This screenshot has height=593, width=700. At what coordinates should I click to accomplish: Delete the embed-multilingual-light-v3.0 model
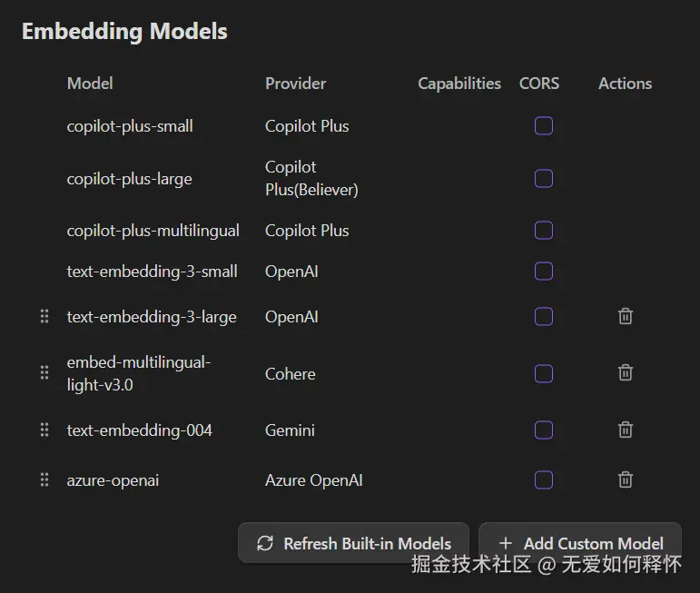pos(626,372)
